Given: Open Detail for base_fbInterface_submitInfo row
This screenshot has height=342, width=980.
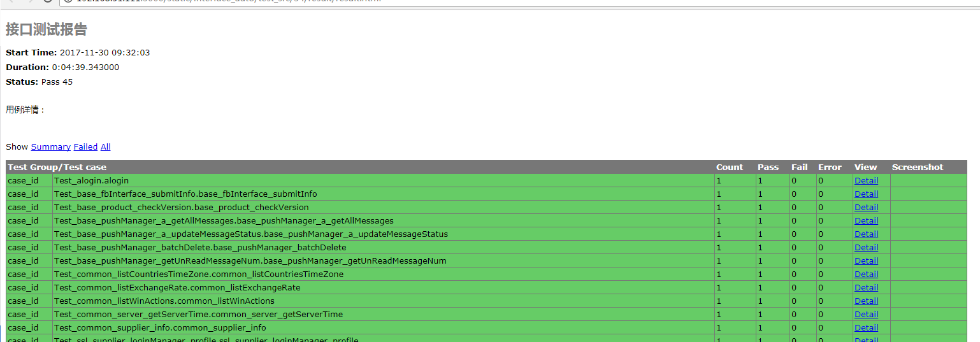Looking at the screenshot, I should click(x=866, y=194).
